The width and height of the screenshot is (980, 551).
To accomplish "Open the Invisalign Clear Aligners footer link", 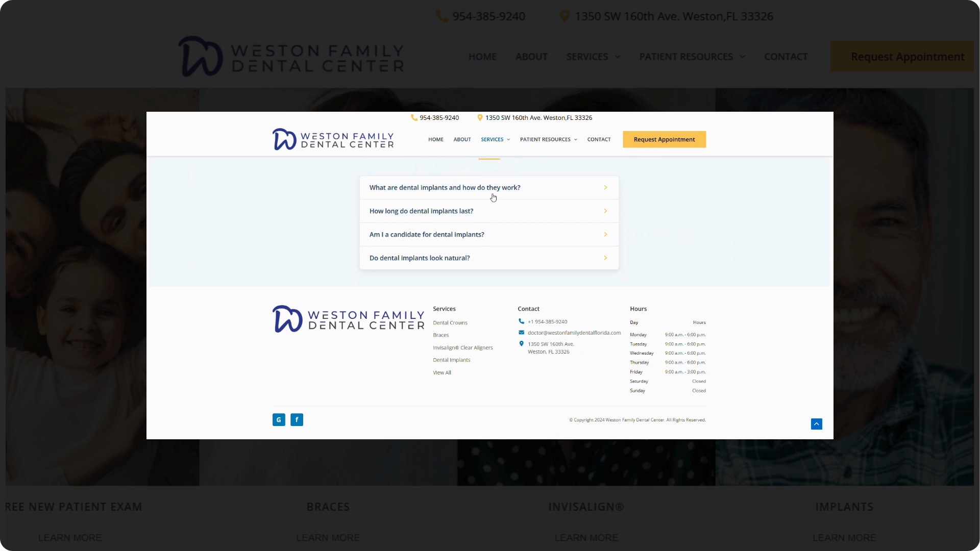I will click(462, 348).
